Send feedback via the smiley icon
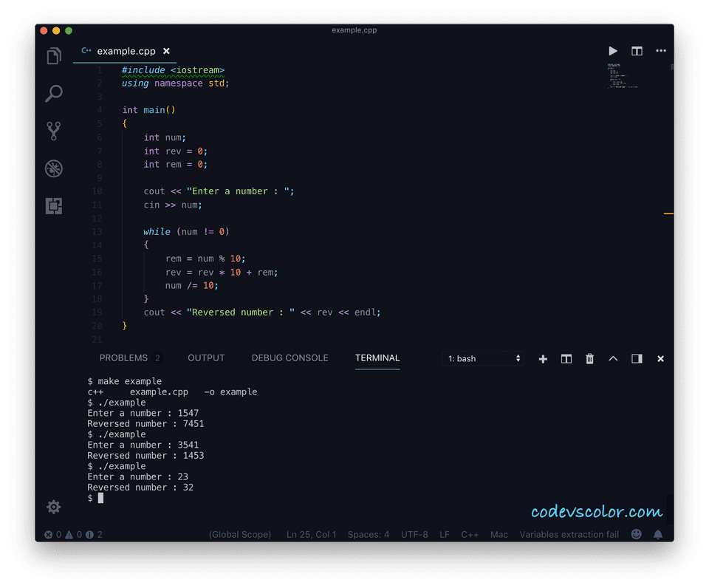The width and height of the screenshot is (709, 588). (636, 534)
